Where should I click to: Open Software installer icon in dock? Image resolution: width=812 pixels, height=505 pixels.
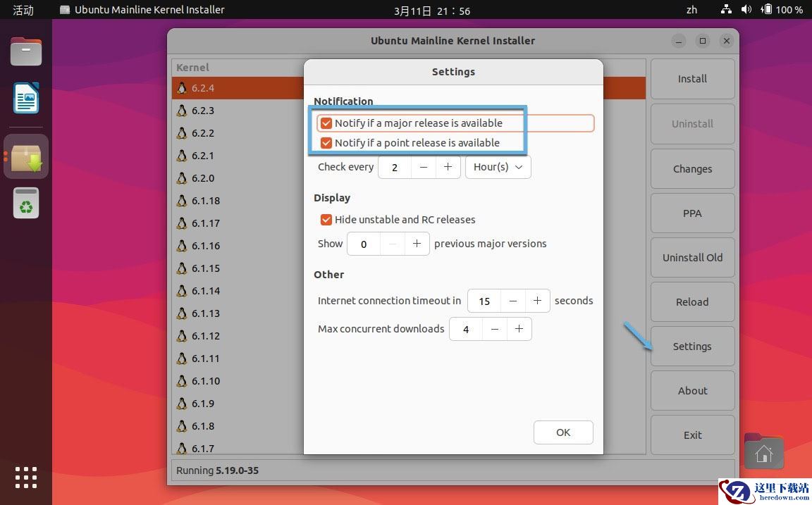[x=26, y=157]
